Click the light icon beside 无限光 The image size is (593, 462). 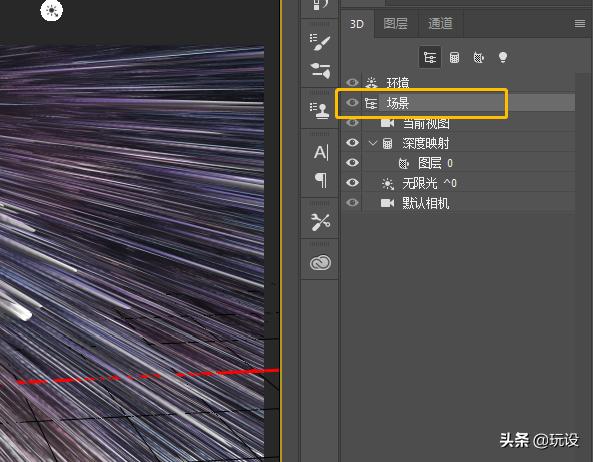click(x=388, y=183)
